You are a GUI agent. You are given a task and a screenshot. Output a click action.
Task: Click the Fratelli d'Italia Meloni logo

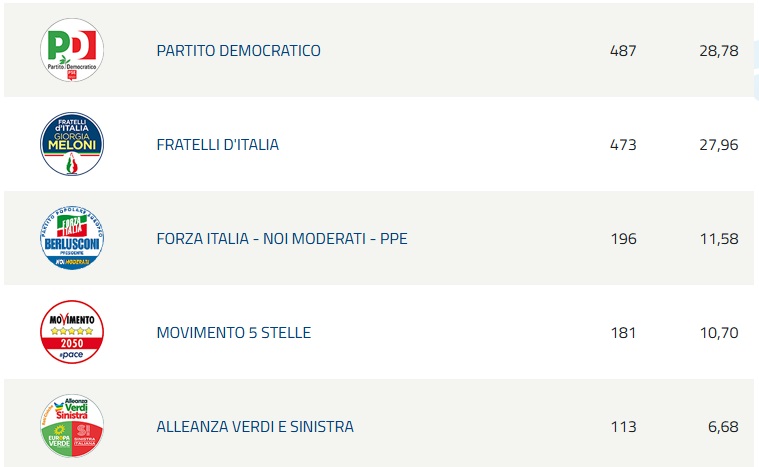[72, 144]
